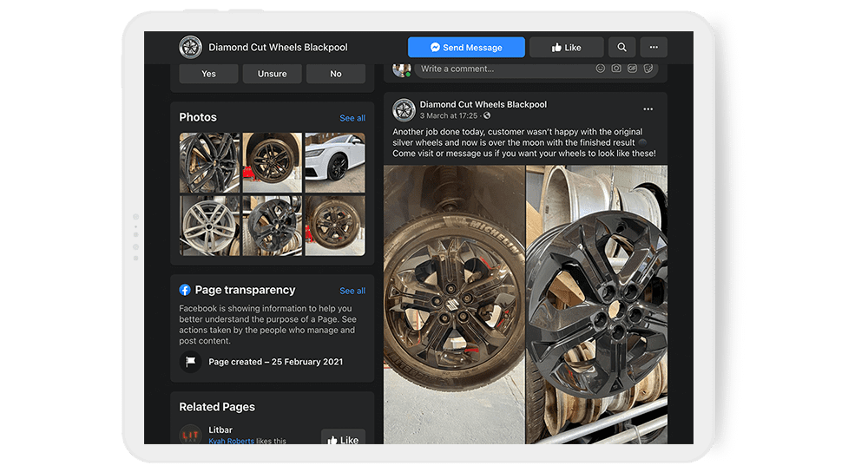This screenshot has height=472, width=868.
Task: Like the Litbar related page
Action: [x=343, y=437]
